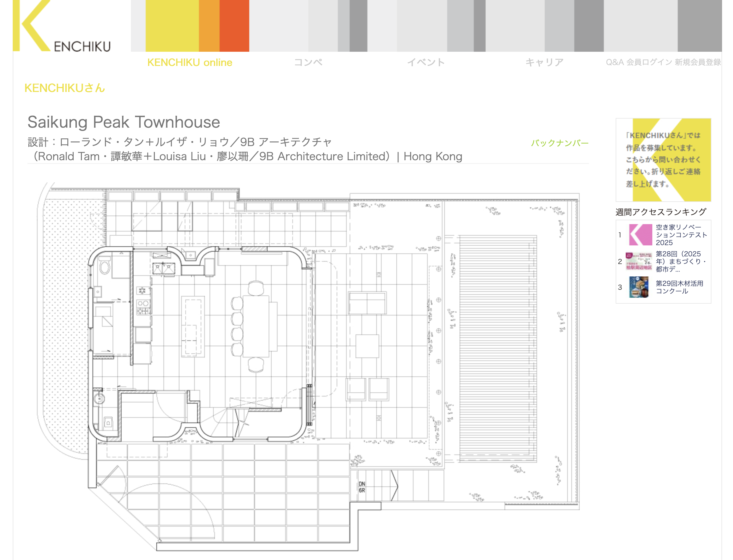
Task: Open the KENCHIKU online tab
Action: click(x=189, y=63)
